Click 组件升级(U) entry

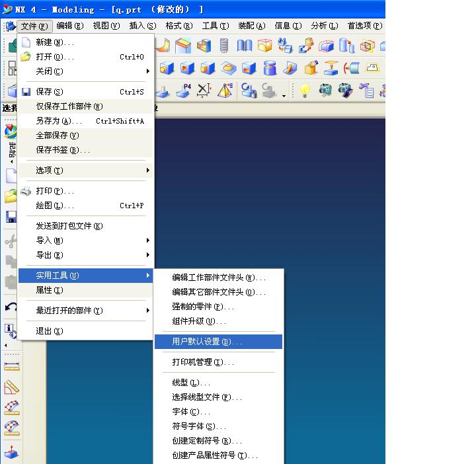pyautogui.click(x=219, y=321)
